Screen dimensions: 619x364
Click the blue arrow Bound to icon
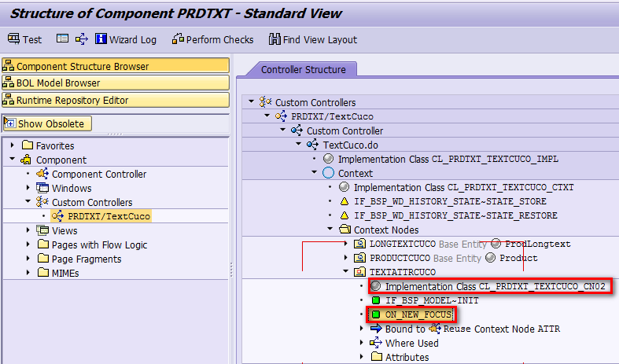coord(376,329)
